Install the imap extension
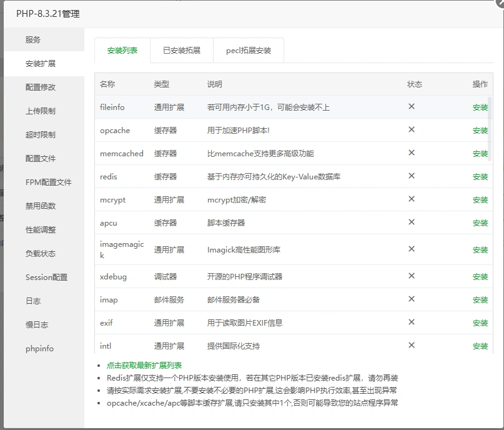Screen dimensions: 504x430 click(x=480, y=300)
